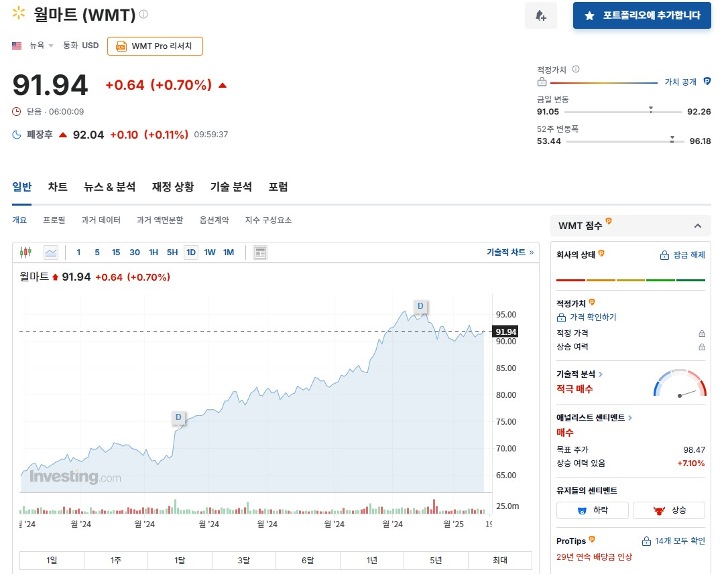The image size is (728, 574).
Task: Open the WMT Pro 리서치 badge
Action: point(155,46)
